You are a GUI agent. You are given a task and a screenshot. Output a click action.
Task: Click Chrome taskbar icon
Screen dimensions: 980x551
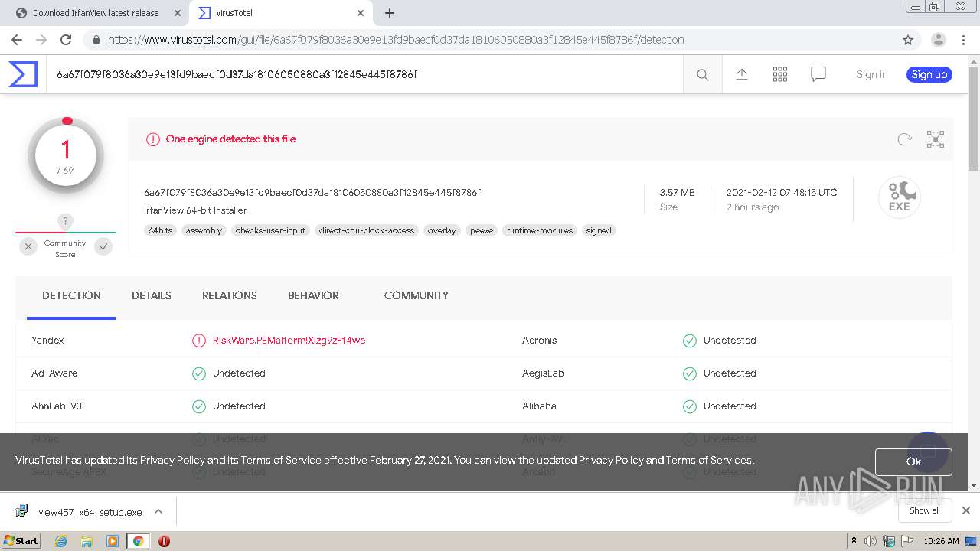click(138, 541)
